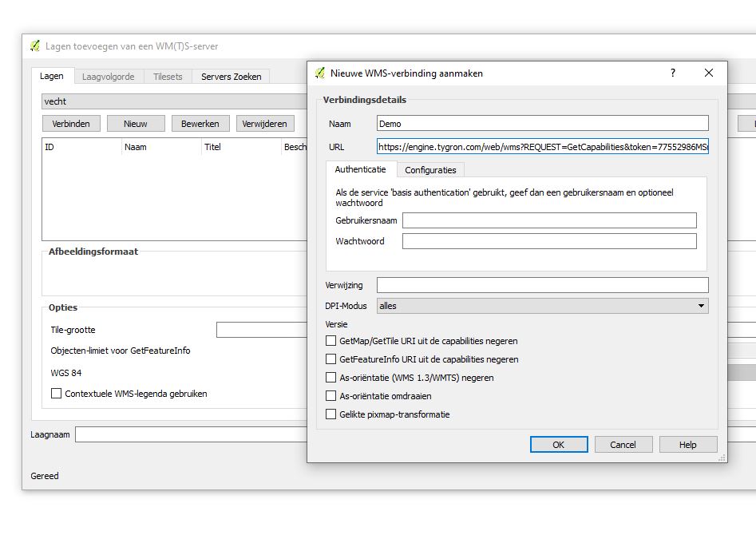Image resolution: width=756 pixels, height=535 pixels.
Task: Enable GetMap/GetTile URI negeren checkbox
Action: tap(331, 341)
